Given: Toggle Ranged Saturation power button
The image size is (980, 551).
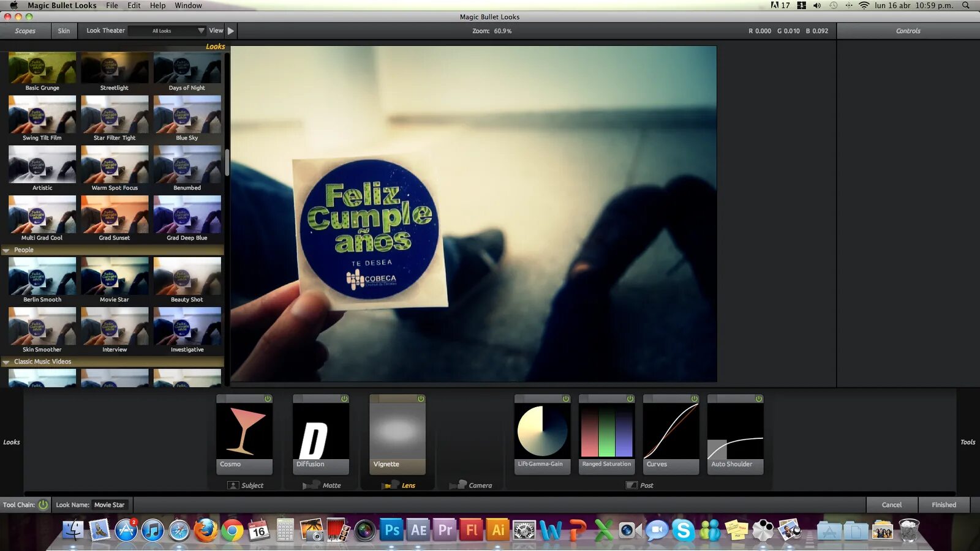Looking at the screenshot, I should pos(630,399).
